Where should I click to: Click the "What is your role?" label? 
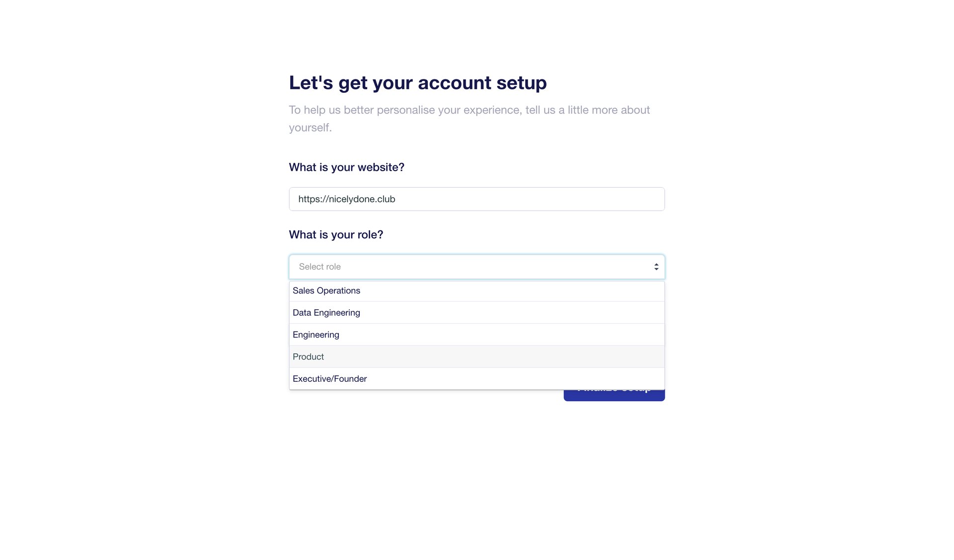336,235
